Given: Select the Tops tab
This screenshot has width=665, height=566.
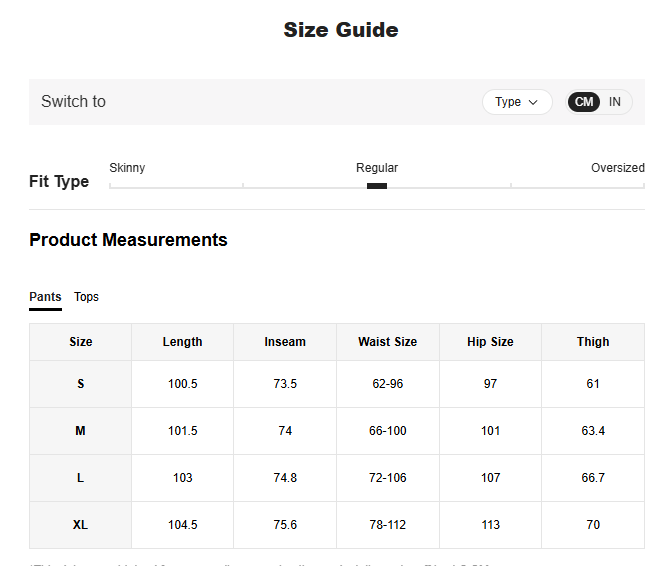Looking at the screenshot, I should pyautogui.click(x=86, y=297).
